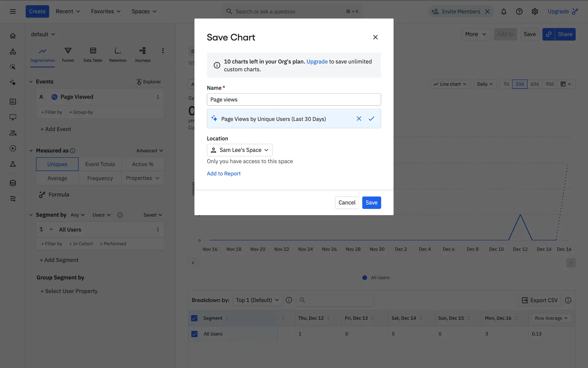Dismiss the suggested name with the X icon
This screenshot has height=368, width=588.
[x=359, y=119]
